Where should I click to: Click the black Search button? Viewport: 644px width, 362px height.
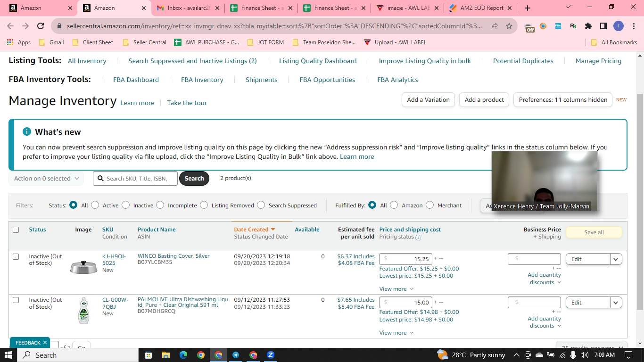coord(194,179)
